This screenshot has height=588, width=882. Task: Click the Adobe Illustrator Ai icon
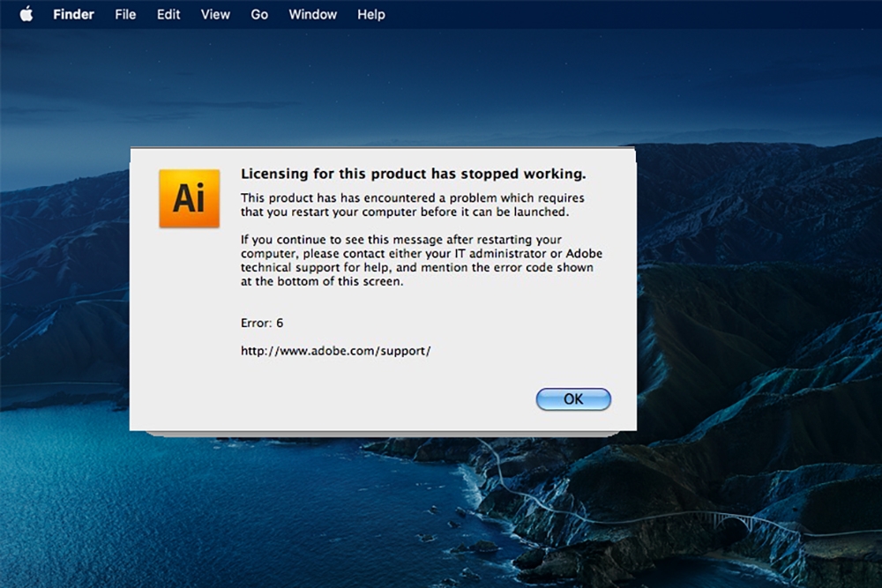pos(189,198)
